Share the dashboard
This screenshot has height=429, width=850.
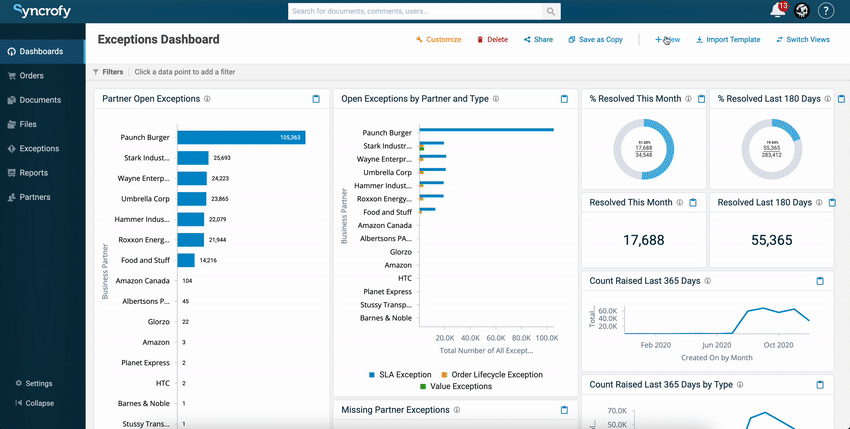538,40
